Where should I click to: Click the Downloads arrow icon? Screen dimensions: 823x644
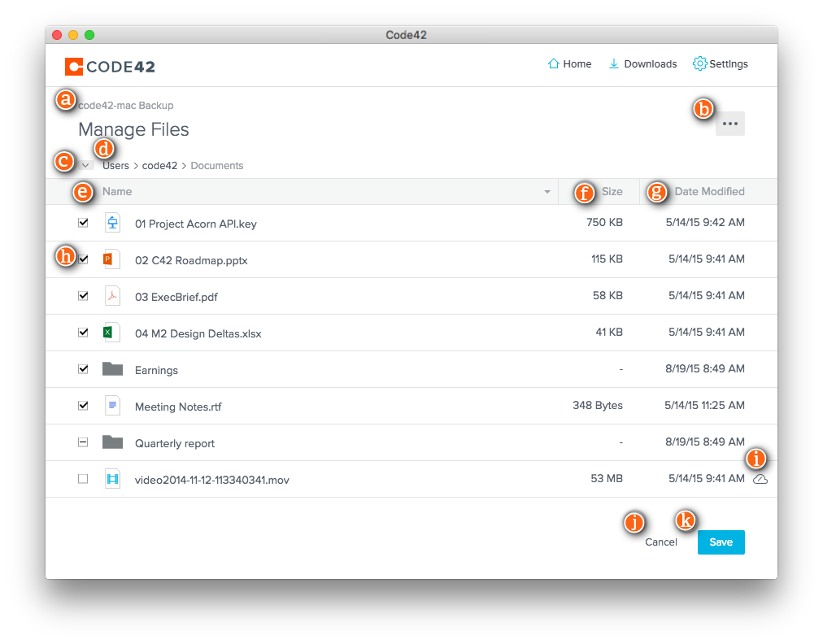pos(613,63)
